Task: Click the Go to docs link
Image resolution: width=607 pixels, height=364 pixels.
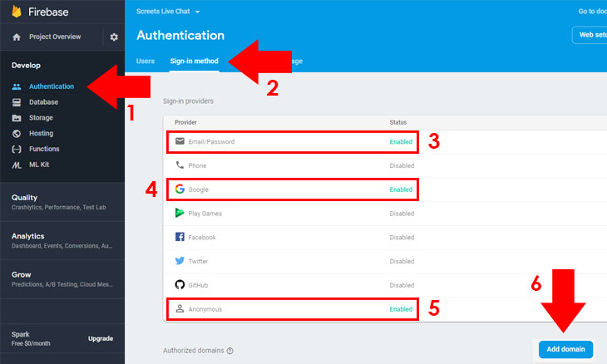Action: pos(593,12)
